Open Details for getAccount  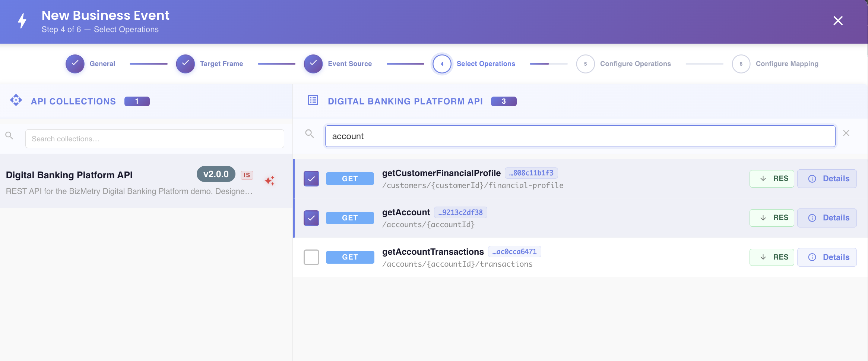pyautogui.click(x=827, y=218)
